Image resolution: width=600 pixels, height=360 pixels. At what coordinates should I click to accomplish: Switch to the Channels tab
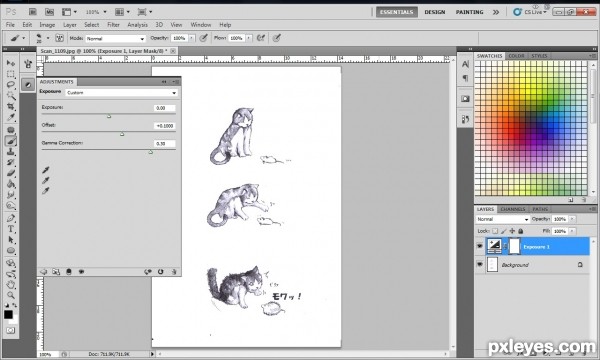513,209
